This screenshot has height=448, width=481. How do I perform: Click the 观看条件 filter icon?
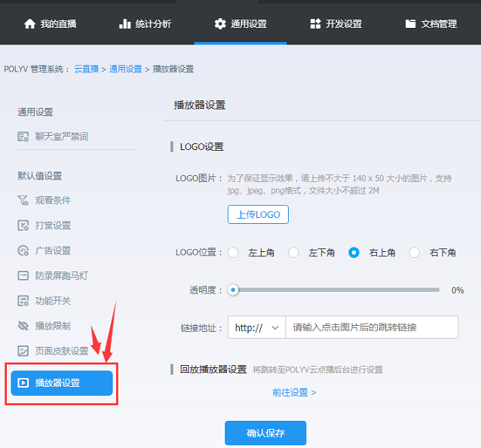point(23,201)
